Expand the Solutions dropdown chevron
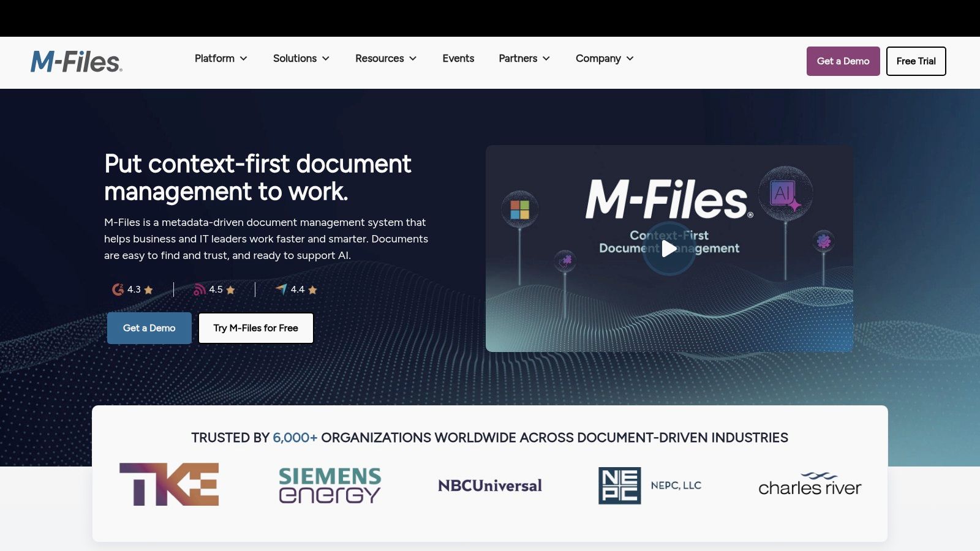 pos(326,59)
